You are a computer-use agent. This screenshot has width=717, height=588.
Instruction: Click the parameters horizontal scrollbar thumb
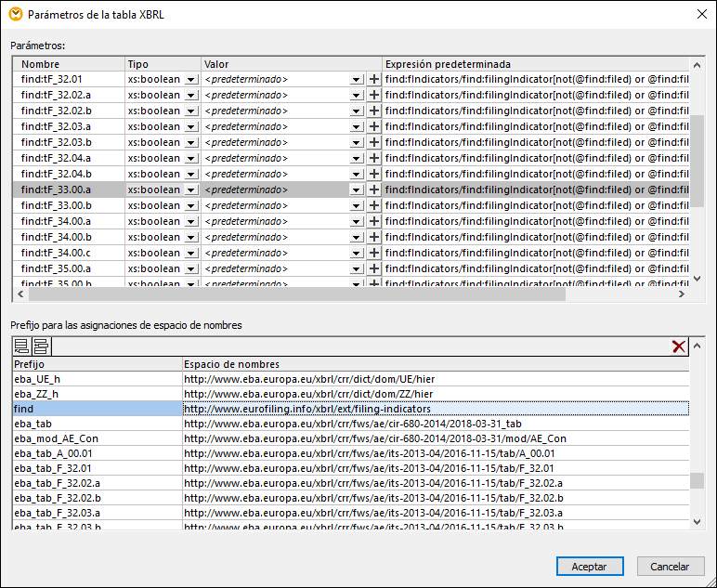297,294
